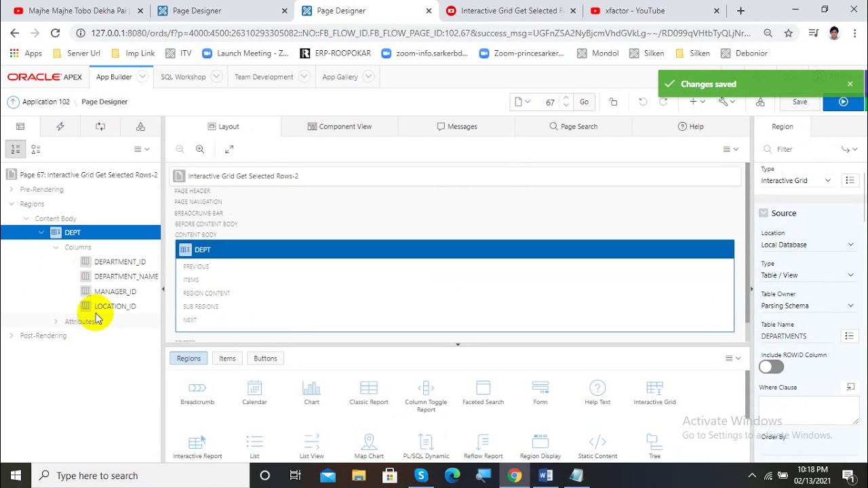This screenshot has height=488, width=868.
Task: Select LOCATION_ID column
Action: (x=115, y=306)
